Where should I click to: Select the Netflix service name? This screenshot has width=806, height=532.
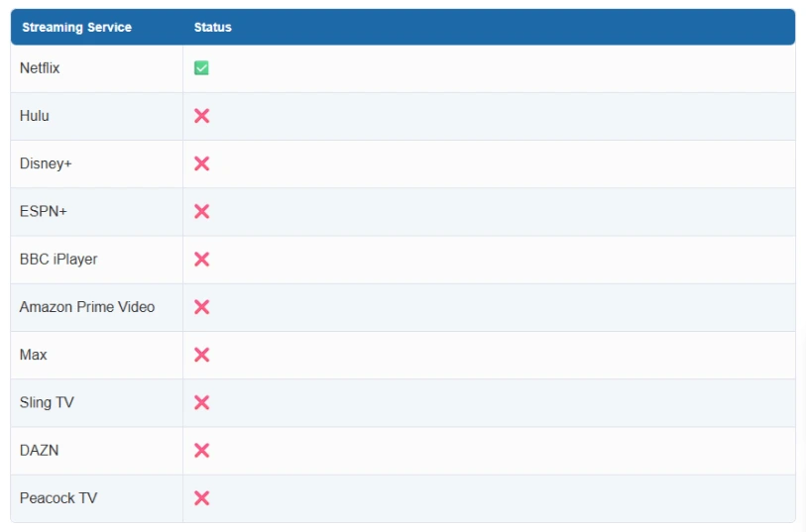40,68
